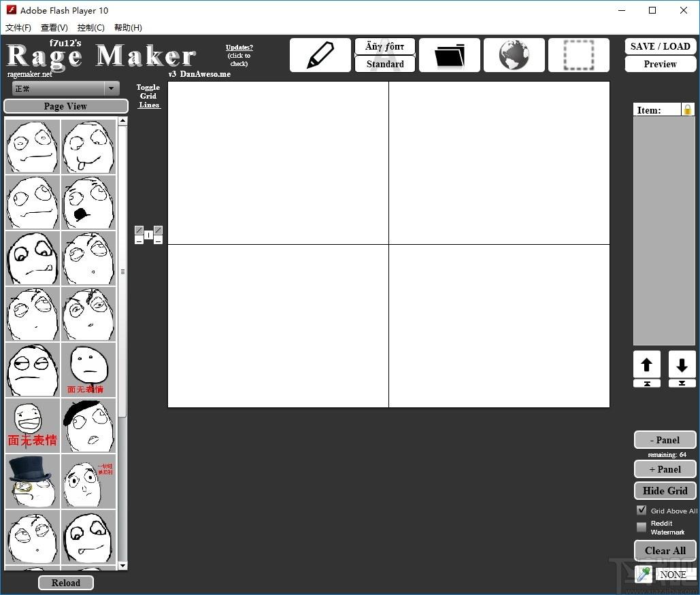The width and height of the screenshot is (700, 595).
Task: Toggle the left horizontal grid line box
Action: pos(139,240)
